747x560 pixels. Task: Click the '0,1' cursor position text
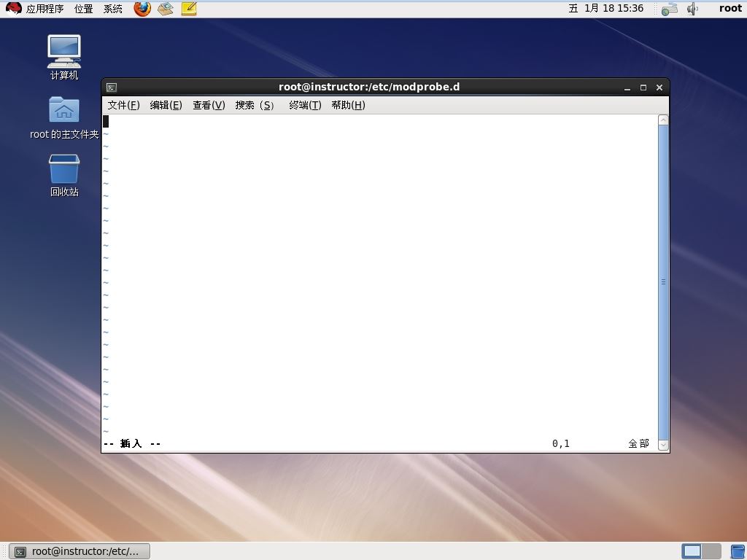tap(561, 444)
